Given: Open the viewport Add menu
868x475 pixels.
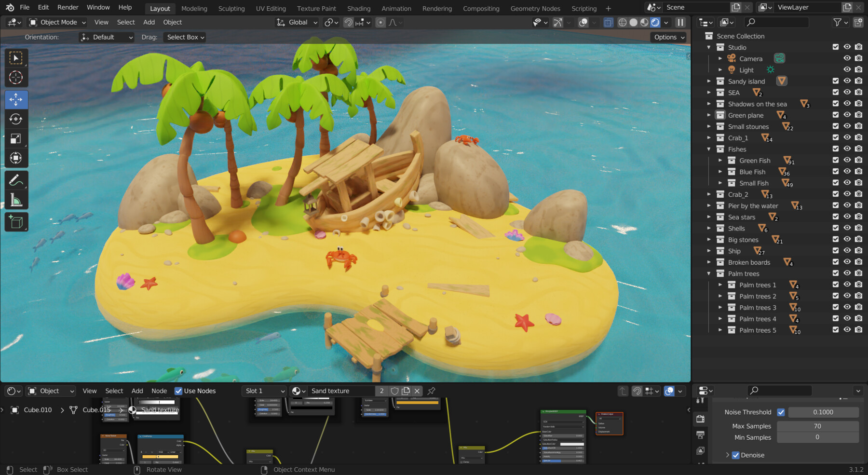Looking at the screenshot, I should (149, 22).
